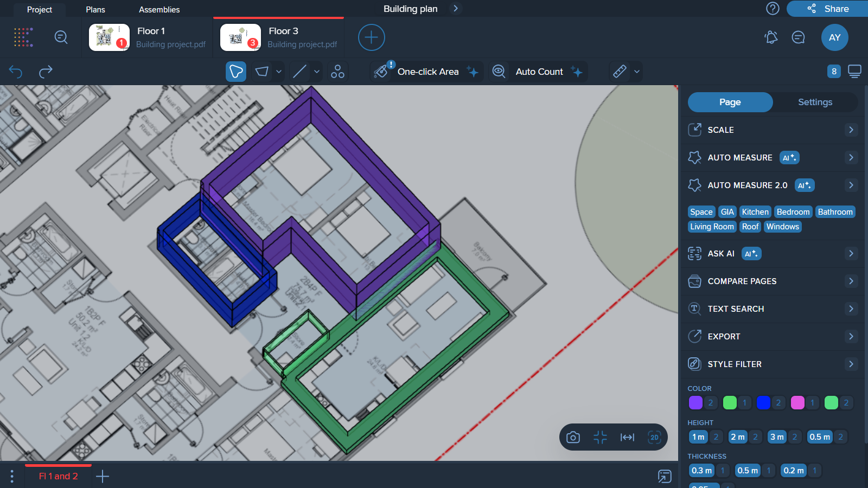This screenshot has height=488, width=868.
Task: Take a snapshot with camera icon
Action: (573, 437)
